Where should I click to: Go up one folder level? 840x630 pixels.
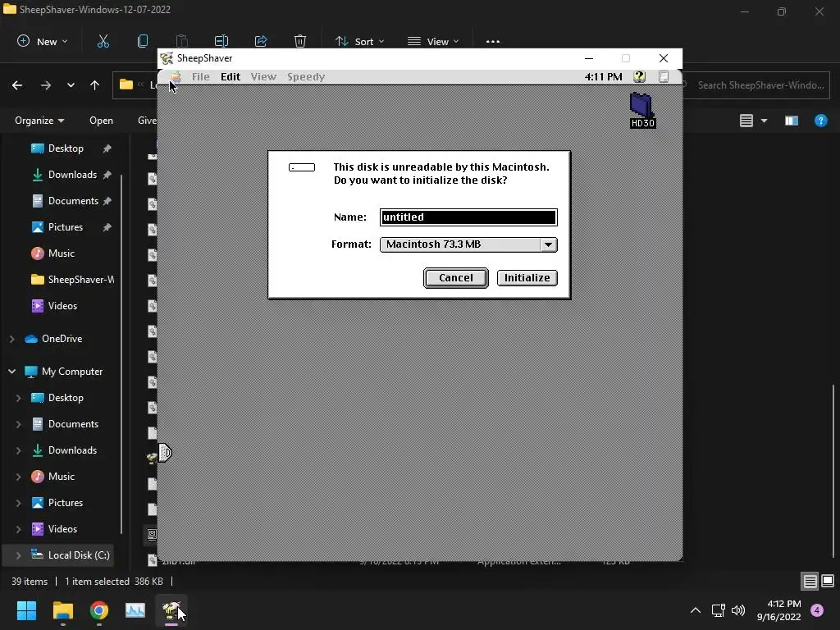tap(95, 85)
